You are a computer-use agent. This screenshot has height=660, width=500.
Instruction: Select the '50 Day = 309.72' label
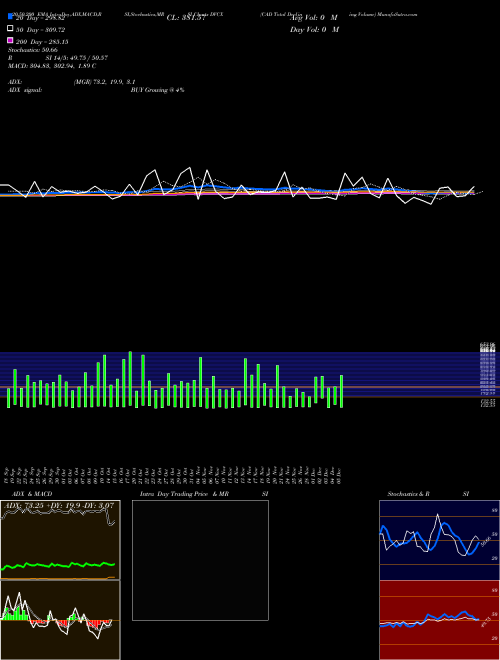40,30
